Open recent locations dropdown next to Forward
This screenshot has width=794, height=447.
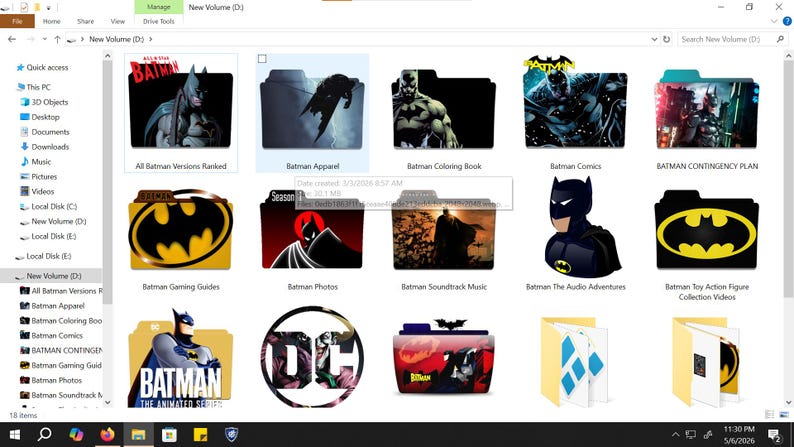click(x=45, y=39)
